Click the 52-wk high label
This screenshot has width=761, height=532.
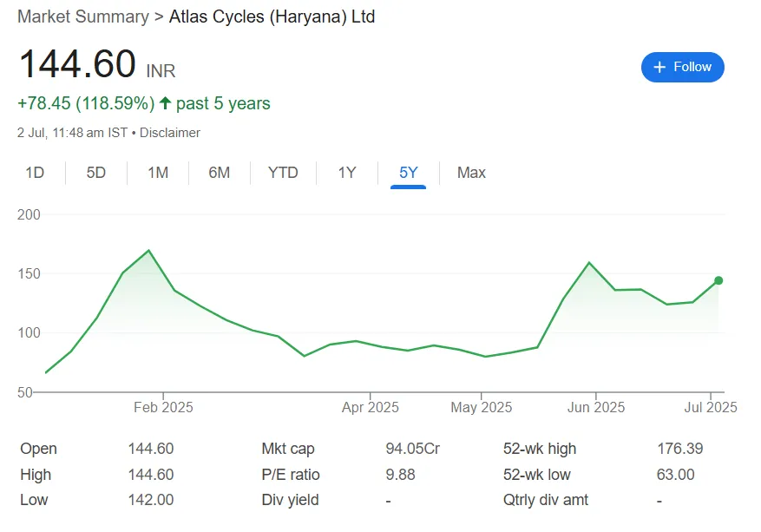[x=540, y=449]
